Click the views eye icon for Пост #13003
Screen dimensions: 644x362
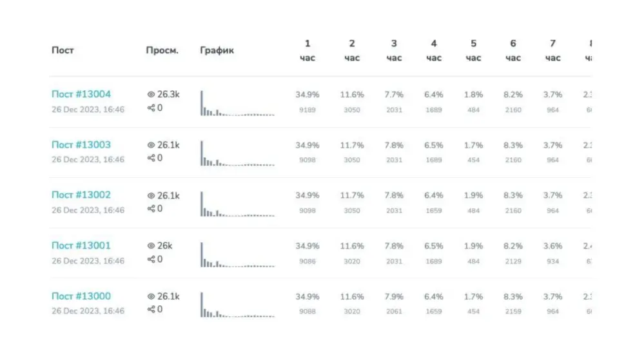pos(151,146)
